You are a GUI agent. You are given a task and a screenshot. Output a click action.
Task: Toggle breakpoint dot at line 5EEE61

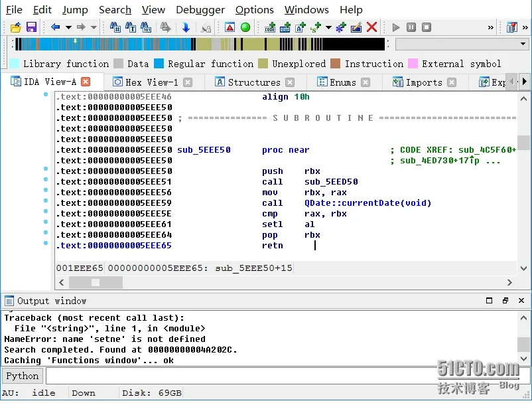click(x=46, y=222)
